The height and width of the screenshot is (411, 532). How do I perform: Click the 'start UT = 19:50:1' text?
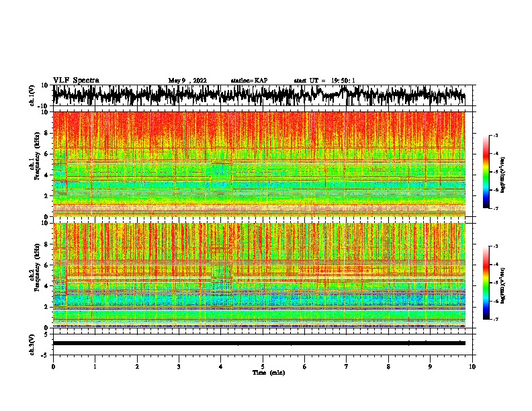(x=324, y=81)
